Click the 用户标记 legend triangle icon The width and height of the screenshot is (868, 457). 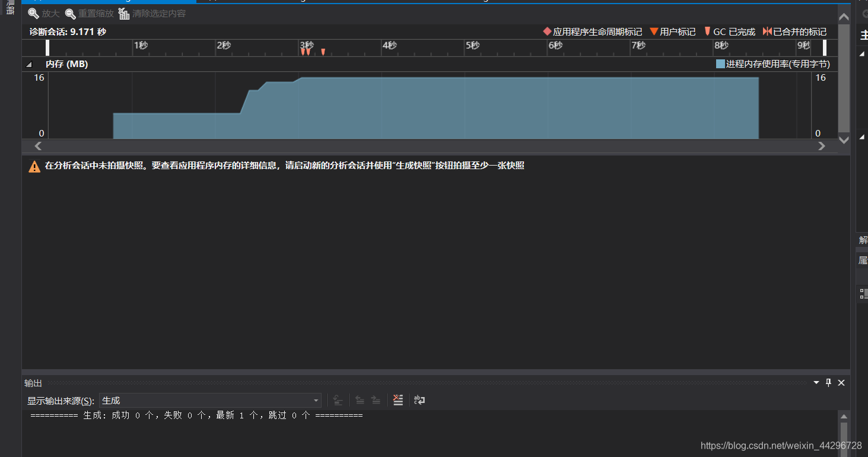654,31
